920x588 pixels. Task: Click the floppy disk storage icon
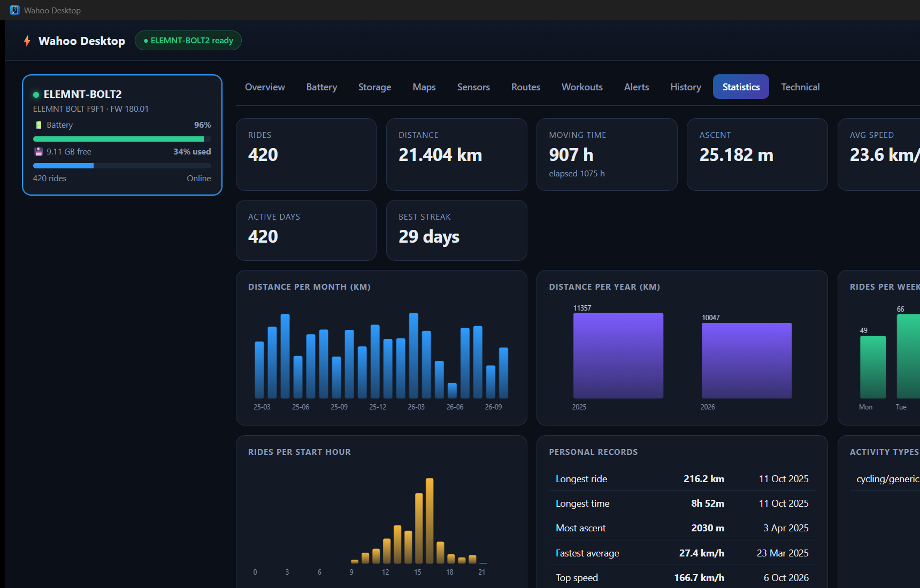(39, 152)
